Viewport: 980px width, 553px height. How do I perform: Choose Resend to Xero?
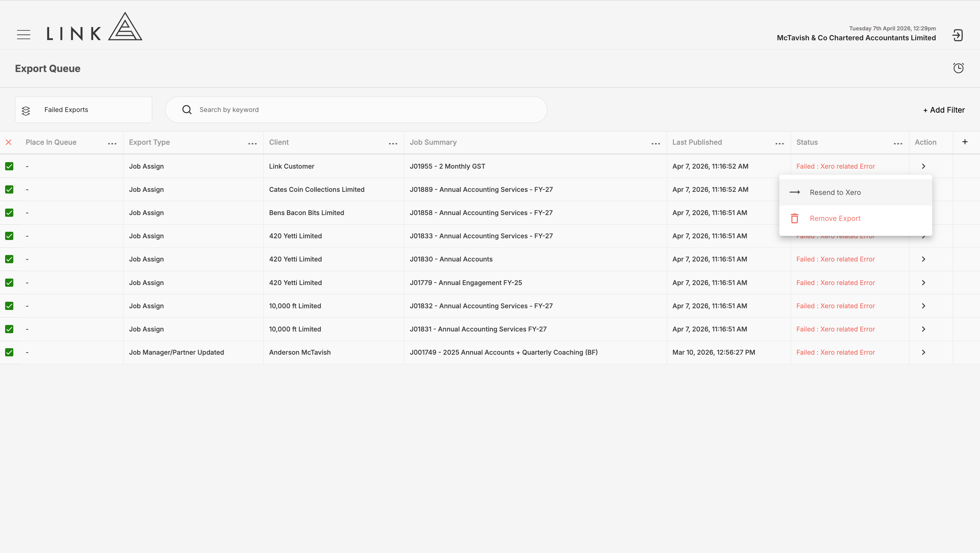pyautogui.click(x=855, y=193)
